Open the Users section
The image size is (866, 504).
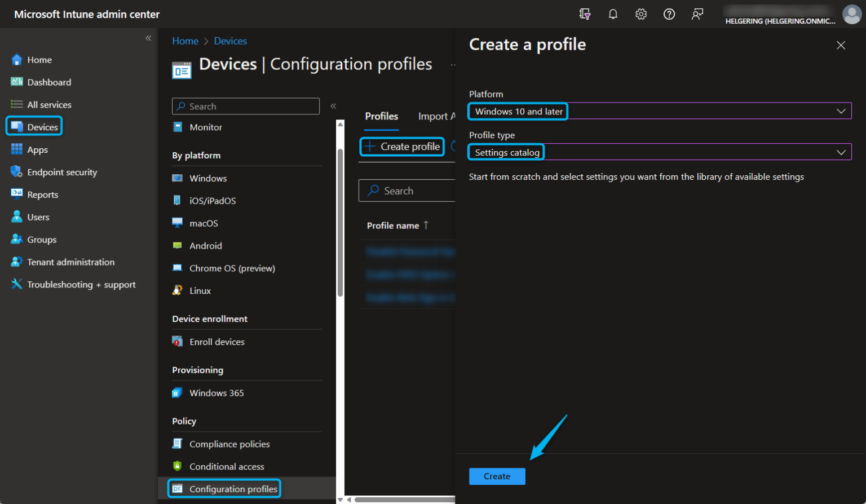[x=38, y=216]
